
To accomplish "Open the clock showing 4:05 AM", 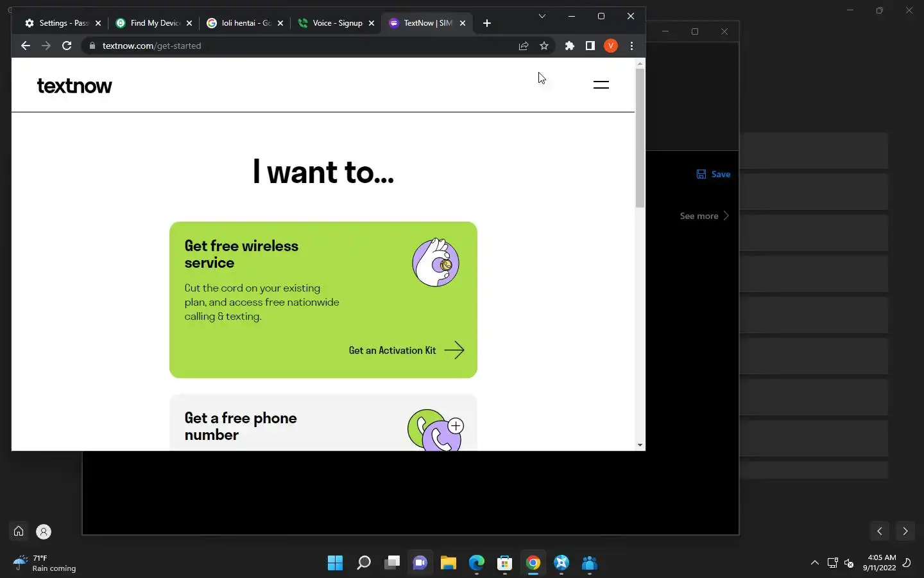I will (880, 563).
